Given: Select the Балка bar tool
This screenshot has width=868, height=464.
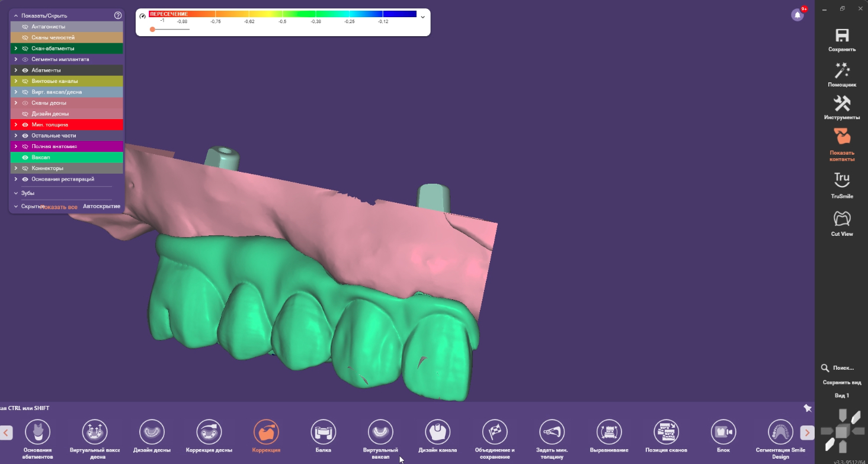Looking at the screenshot, I should click(x=324, y=432).
